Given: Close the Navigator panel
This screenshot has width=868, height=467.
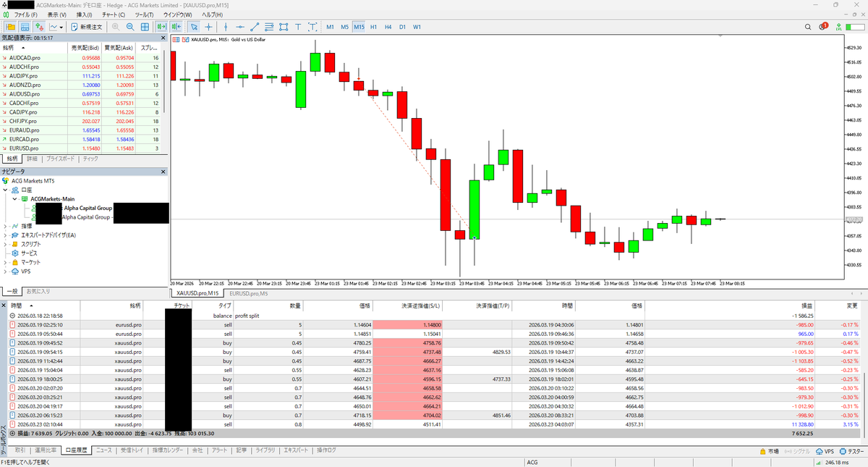Looking at the screenshot, I should [163, 172].
